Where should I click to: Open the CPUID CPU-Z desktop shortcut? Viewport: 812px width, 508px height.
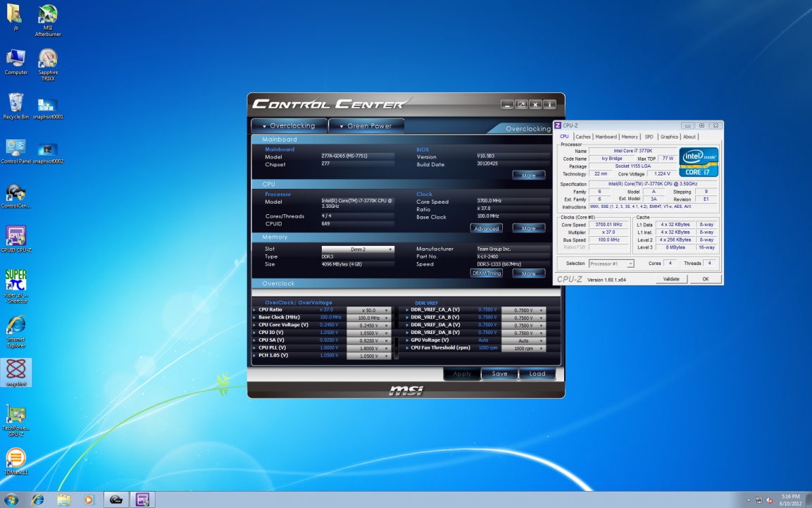coord(15,236)
